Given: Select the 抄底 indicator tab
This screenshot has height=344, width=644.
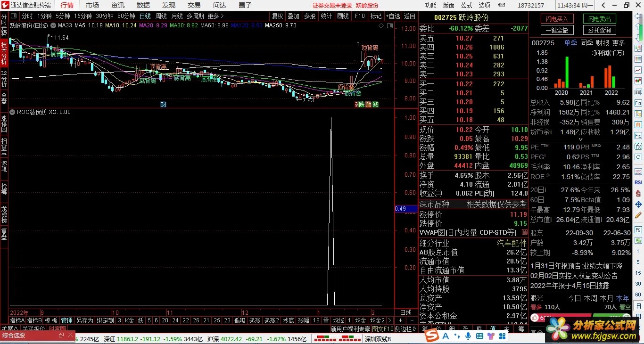Looking at the screenshot, I should pyautogui.click(x=289, y=320).
